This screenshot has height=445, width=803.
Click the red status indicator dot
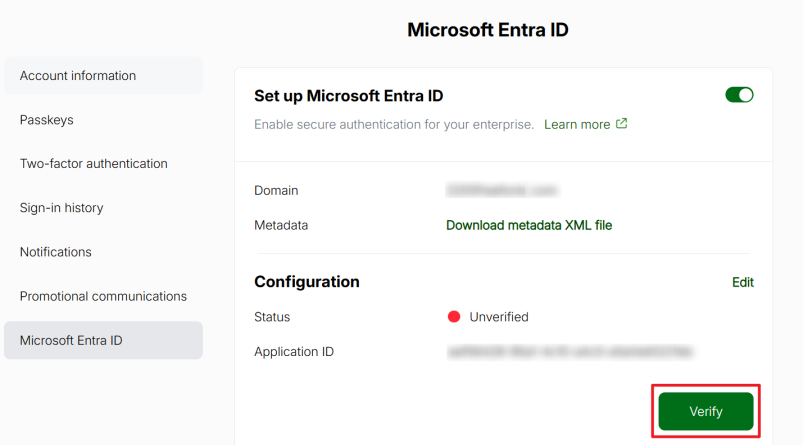click(454, 317)
